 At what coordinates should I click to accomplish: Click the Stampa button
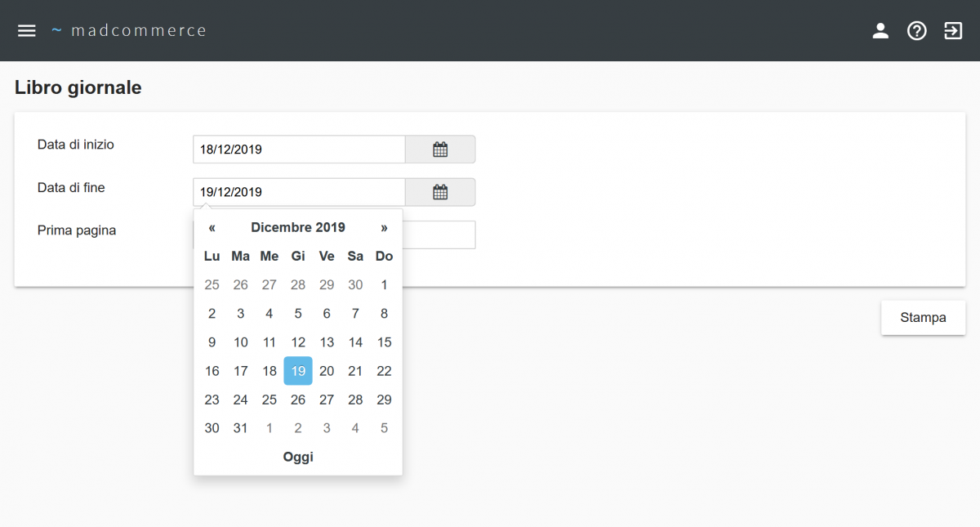[x=923, y=318]
